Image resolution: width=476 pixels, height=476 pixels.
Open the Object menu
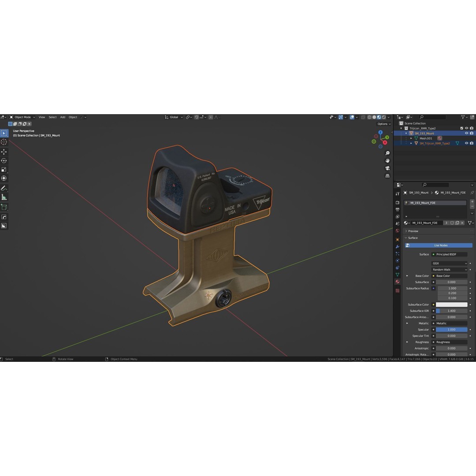(73, 117)
